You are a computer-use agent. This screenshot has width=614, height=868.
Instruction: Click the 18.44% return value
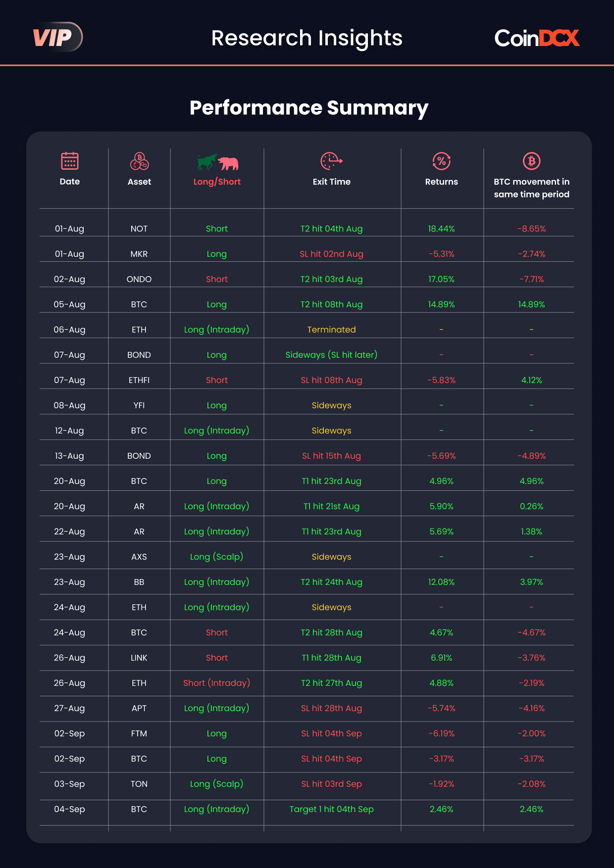pos(442,229)
